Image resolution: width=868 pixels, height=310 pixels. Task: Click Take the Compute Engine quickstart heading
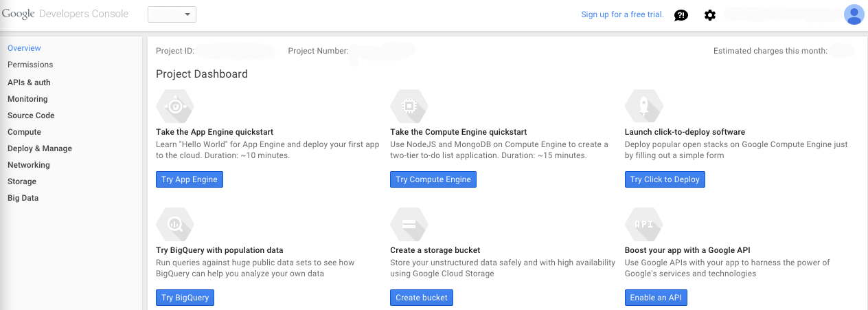pos(459,132)
